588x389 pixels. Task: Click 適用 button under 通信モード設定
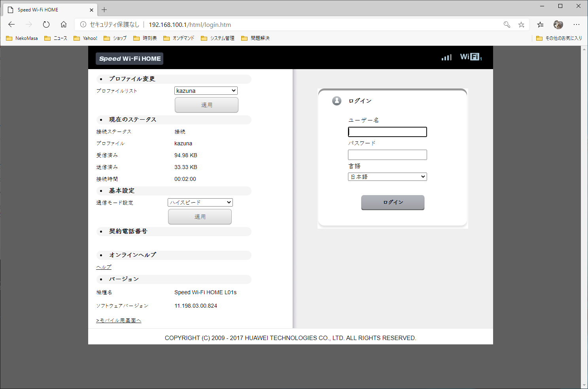[200, 217]
